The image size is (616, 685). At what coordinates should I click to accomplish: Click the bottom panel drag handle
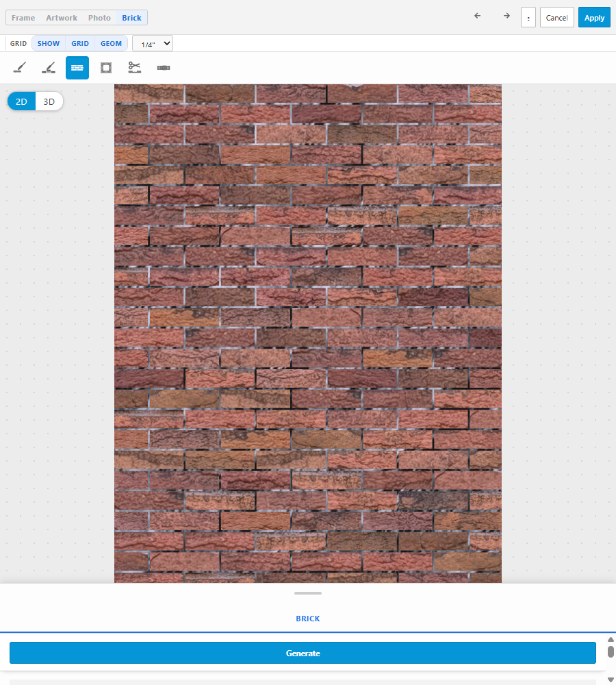pyautogui.click(x=308, y=593)
